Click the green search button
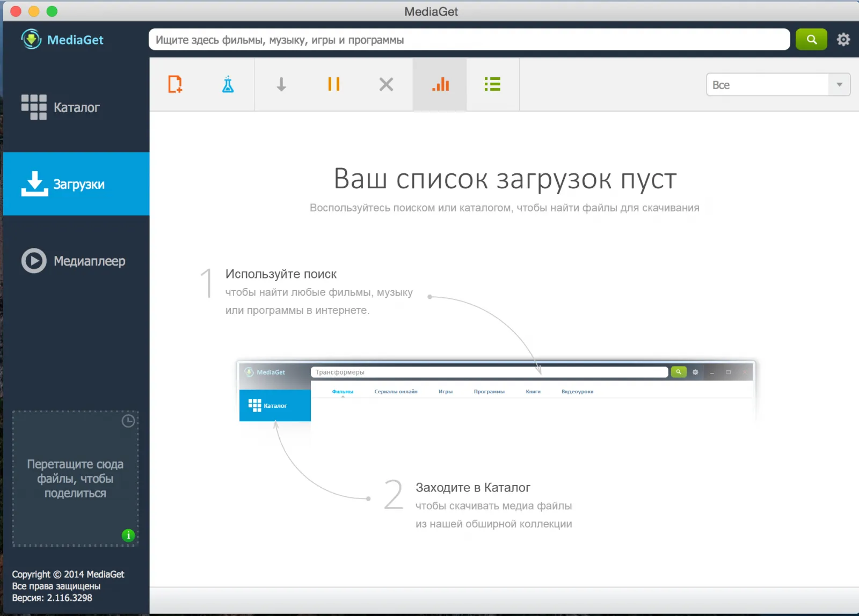This screenshot has height=616, width=859. [811, 40]
